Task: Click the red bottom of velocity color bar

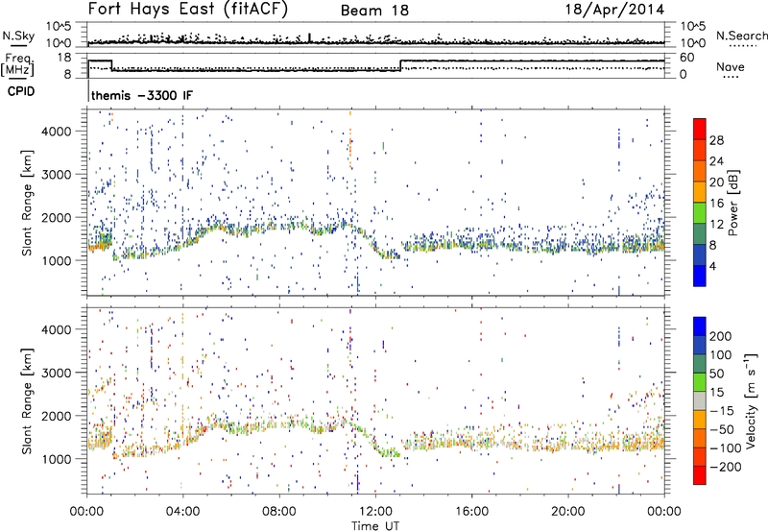Action: [700, 475]
